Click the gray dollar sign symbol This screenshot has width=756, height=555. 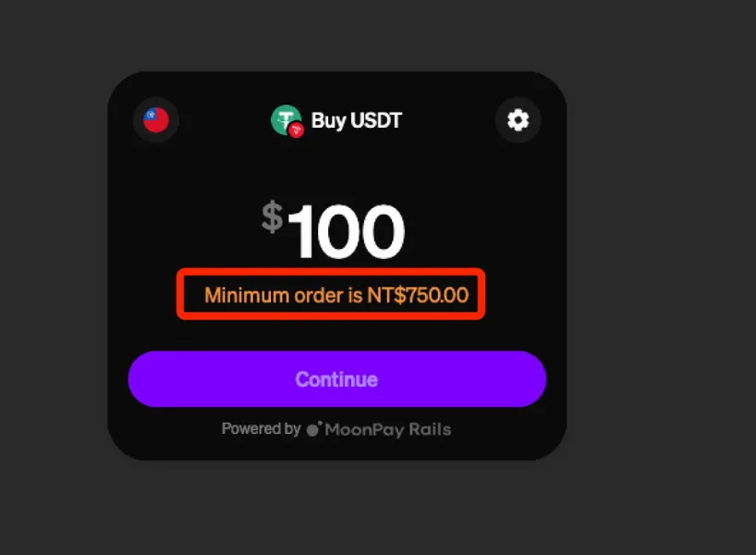(x=272, y=216)
